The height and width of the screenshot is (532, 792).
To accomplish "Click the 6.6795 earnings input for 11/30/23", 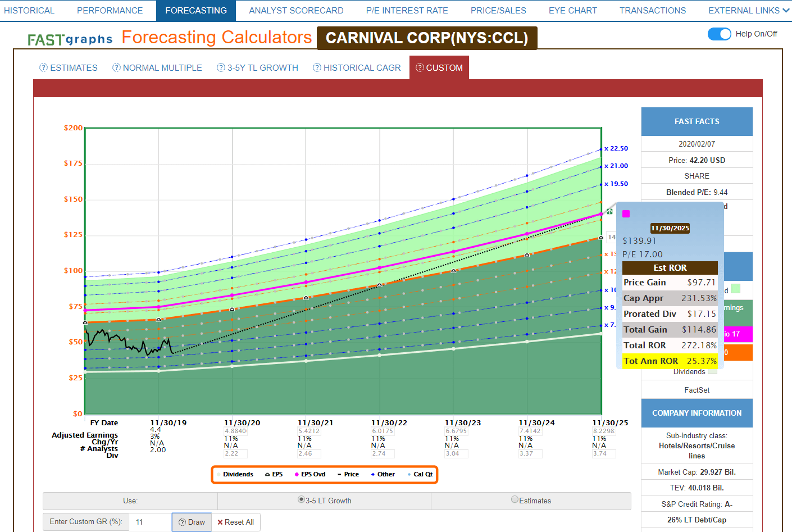I will click(456, 431).
